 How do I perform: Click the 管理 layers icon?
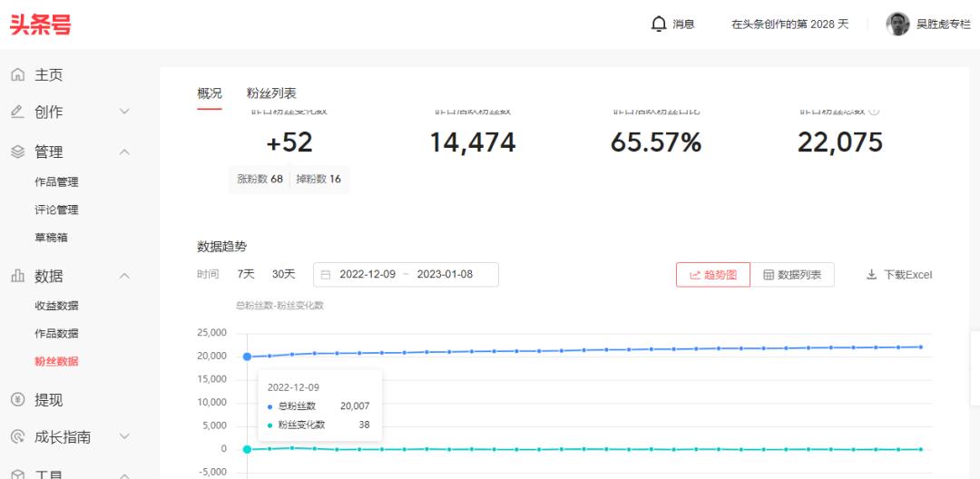[18, 152]
